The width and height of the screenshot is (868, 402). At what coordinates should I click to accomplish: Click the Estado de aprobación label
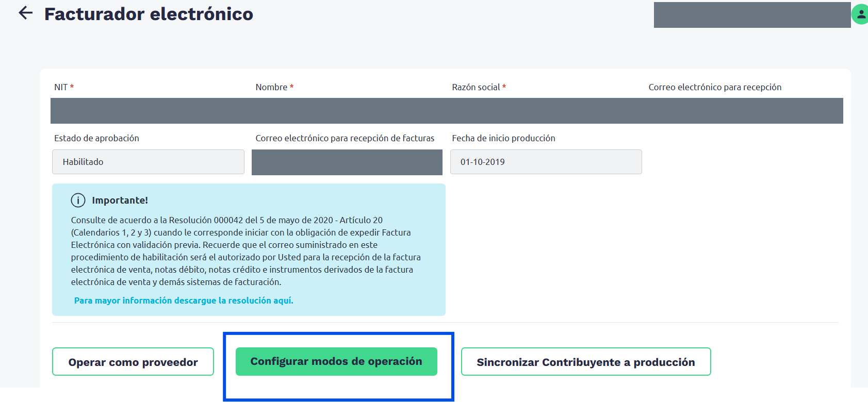tap(96, 138)
